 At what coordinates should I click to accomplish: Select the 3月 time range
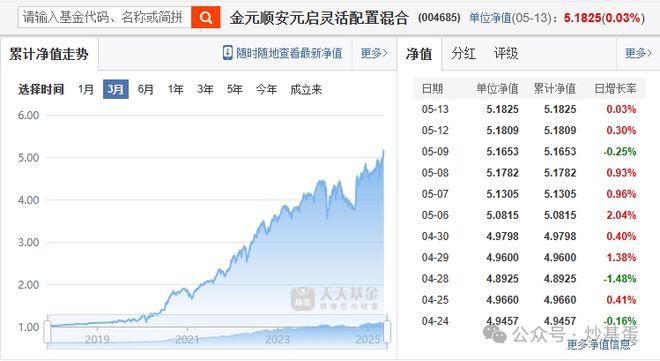tap(116, 89)
